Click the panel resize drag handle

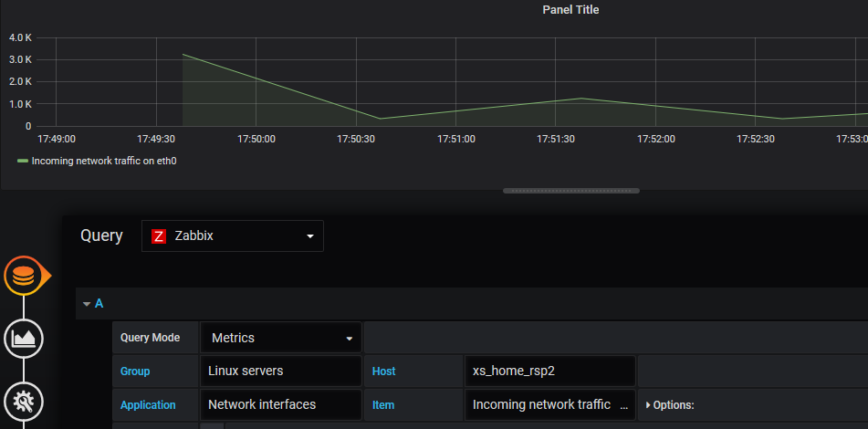point(570,191)
